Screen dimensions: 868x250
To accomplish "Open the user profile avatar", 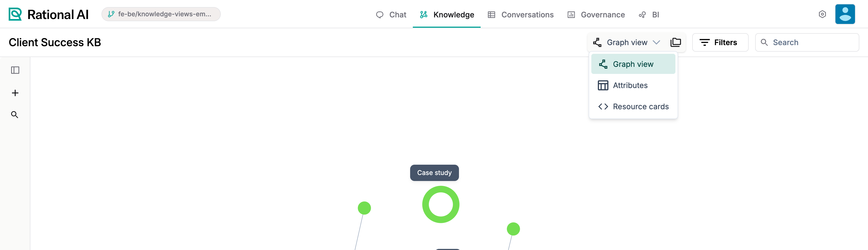I will (x=845, y=14).
